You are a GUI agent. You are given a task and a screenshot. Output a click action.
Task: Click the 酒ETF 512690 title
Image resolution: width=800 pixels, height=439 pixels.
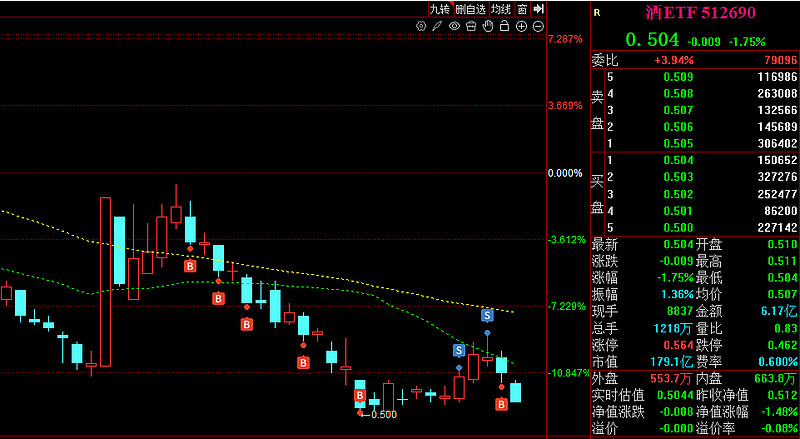(701, 13)
